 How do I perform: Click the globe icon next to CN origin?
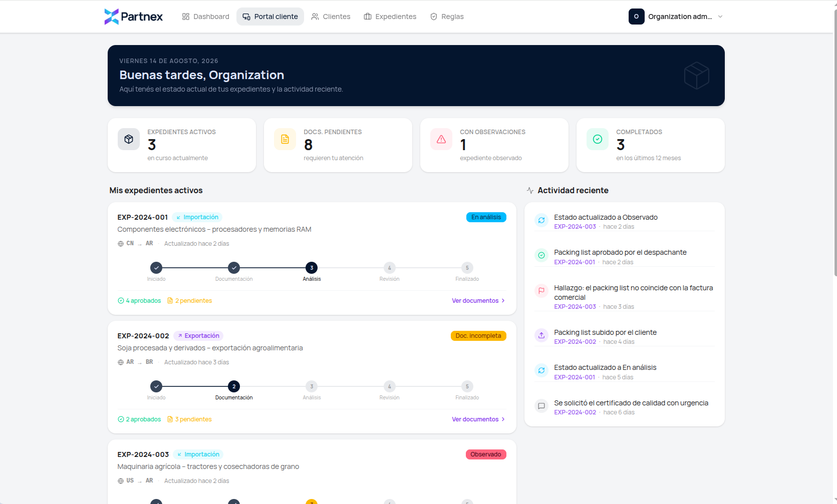click(x=121, y=244)
